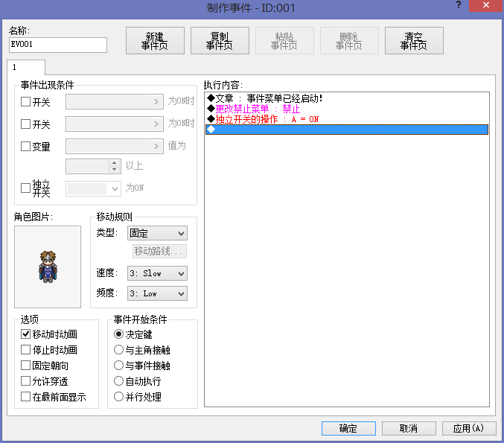Switch to event page tab 1

pos(26,67)
